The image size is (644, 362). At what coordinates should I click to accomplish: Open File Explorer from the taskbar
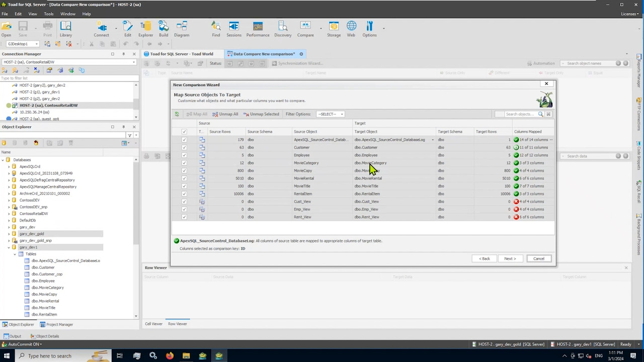pyautogui.click(x=186, y=356)
